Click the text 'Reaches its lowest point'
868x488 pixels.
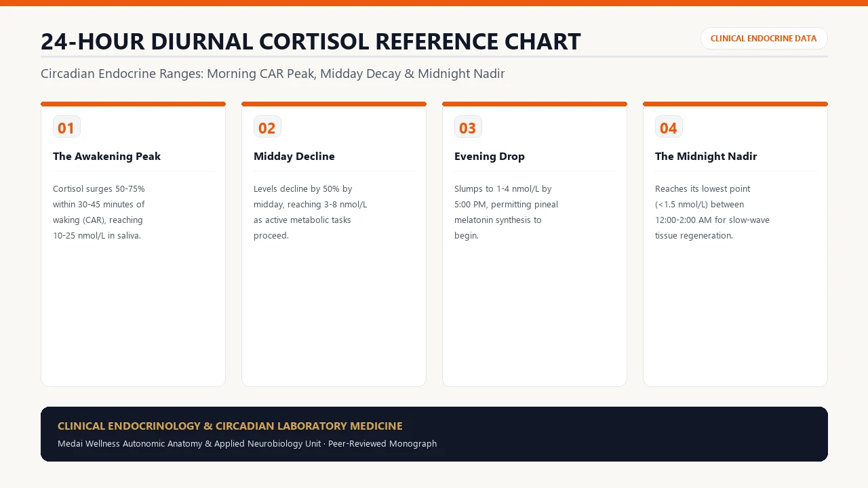[703, 189]
